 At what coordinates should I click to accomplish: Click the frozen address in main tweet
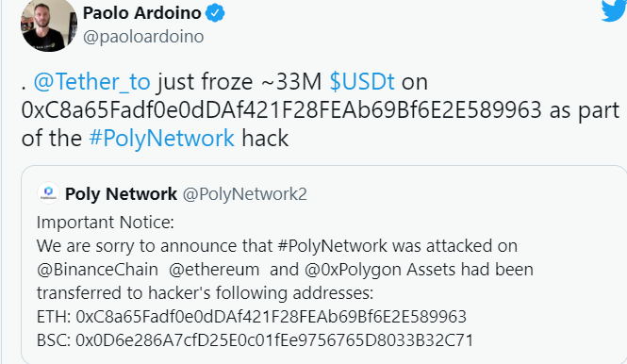pos(282,110)
